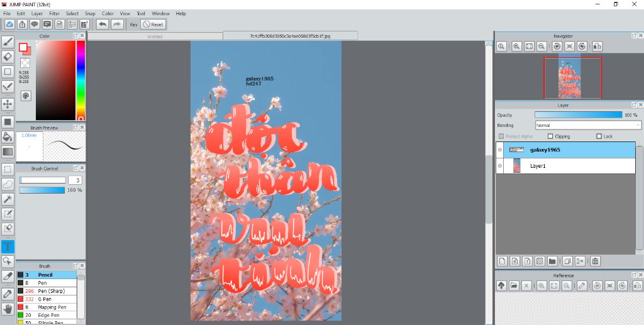
Task: Select the Lasso selection tool
Action: click(x=8, y=184)
